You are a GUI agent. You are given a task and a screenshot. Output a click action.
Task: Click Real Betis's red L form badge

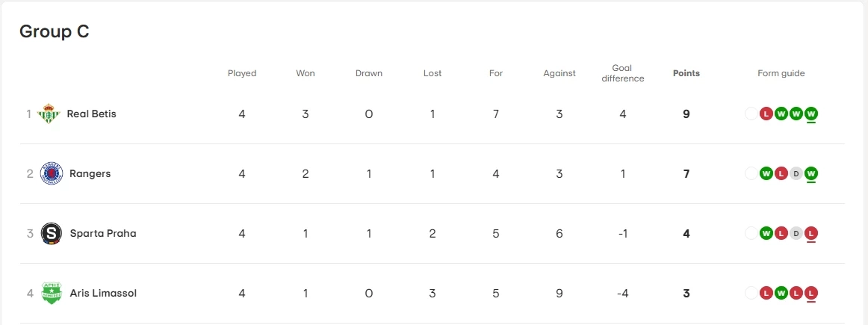pos(766,114)
